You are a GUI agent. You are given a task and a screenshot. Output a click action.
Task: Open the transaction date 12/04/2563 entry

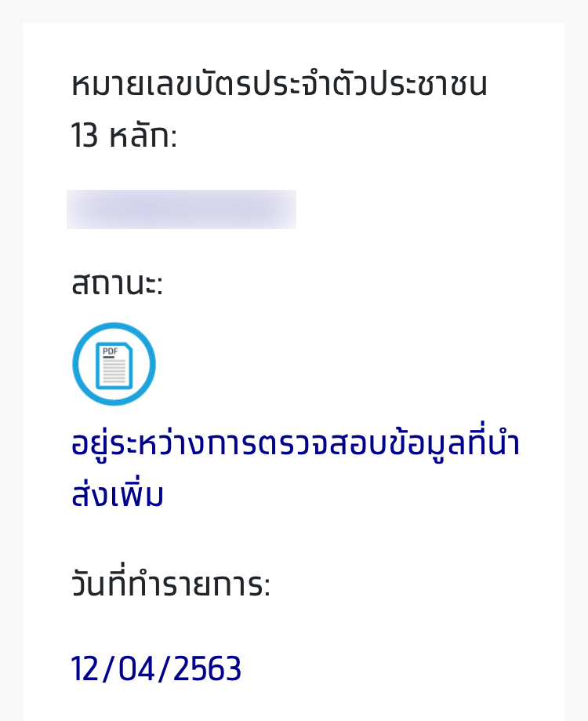(x=155, y=668)
